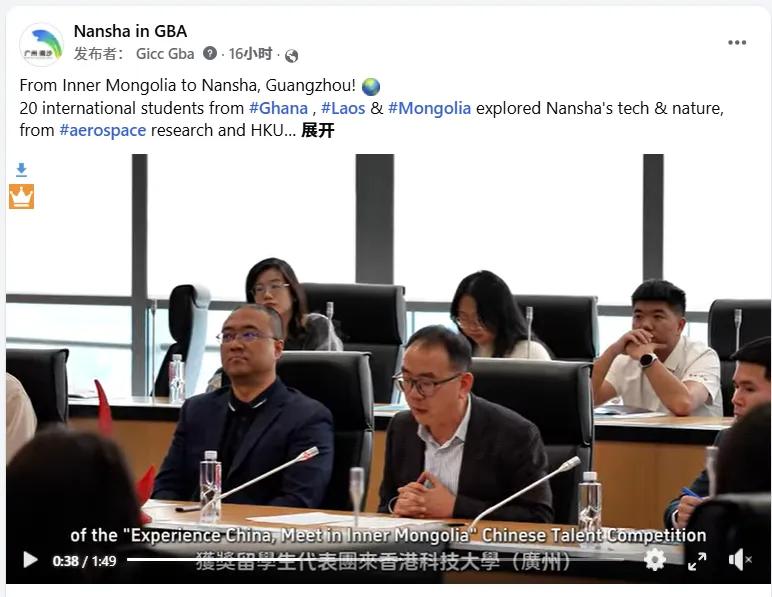This screenshot has height=597, width=772.
Task: Open the post options three-dot menu
Action: tap(737, 43)
